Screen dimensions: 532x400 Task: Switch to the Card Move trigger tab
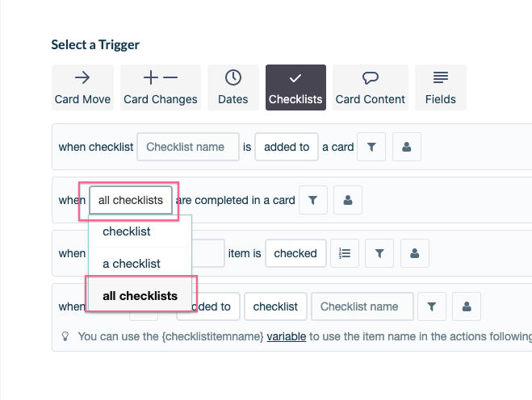82,87
